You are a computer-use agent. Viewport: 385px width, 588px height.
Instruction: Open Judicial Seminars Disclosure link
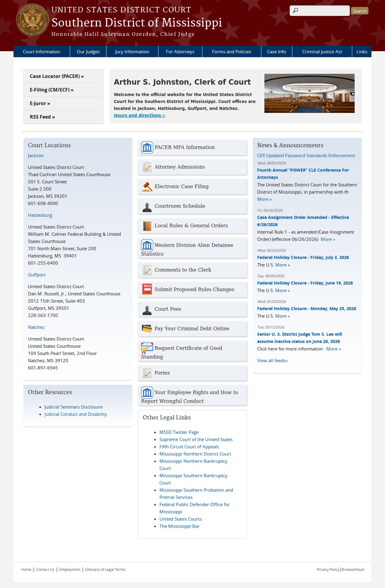click(x=73, y=407)
